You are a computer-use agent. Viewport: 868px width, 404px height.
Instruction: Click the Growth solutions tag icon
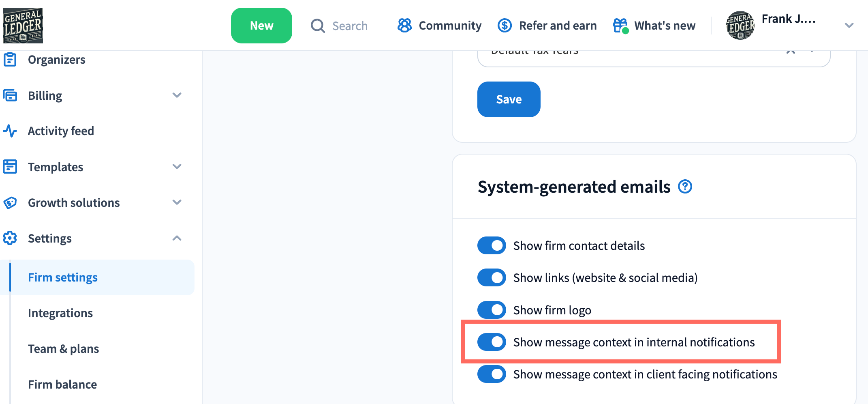10,202
